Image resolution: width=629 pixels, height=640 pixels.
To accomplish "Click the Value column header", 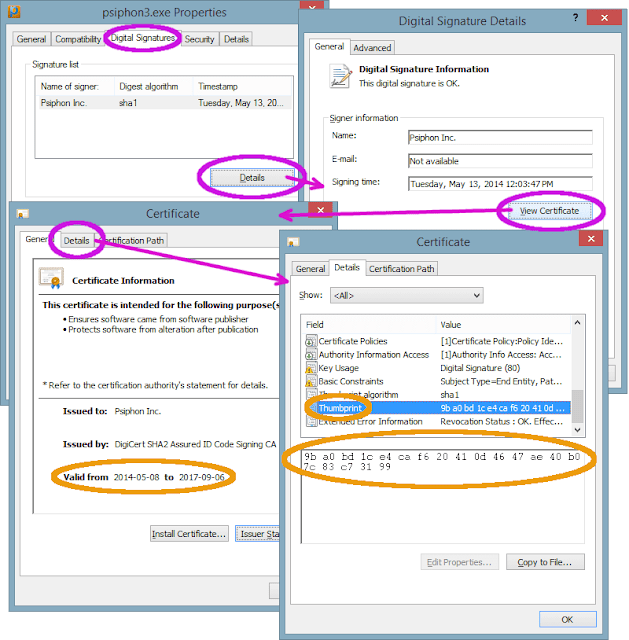I will [504, 324].
